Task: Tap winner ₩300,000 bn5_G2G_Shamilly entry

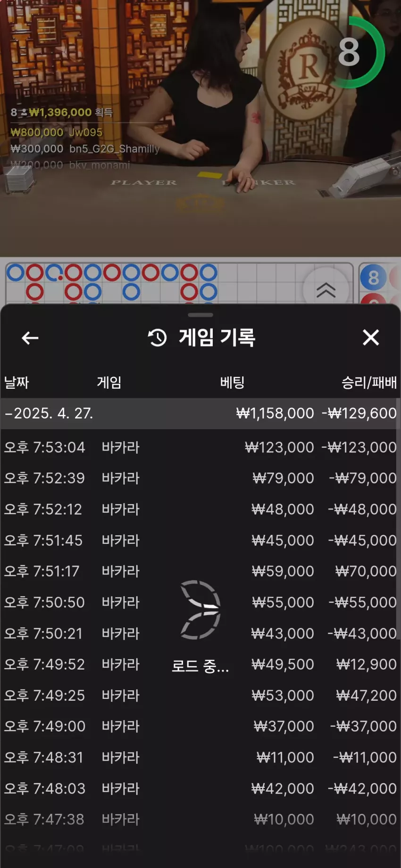Action: pyautogui.click(x=85, y=149)
